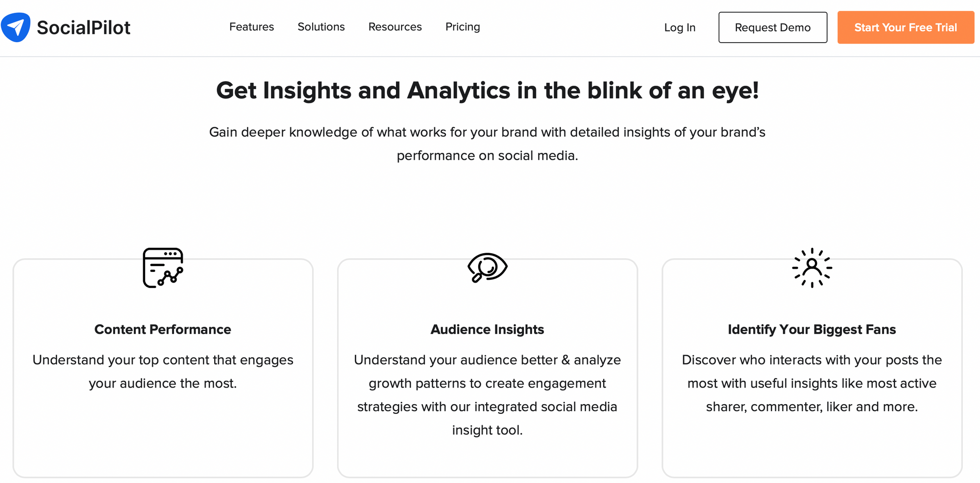
Task: Click the Content Performance chart window icon
Action: coord(163,267)
